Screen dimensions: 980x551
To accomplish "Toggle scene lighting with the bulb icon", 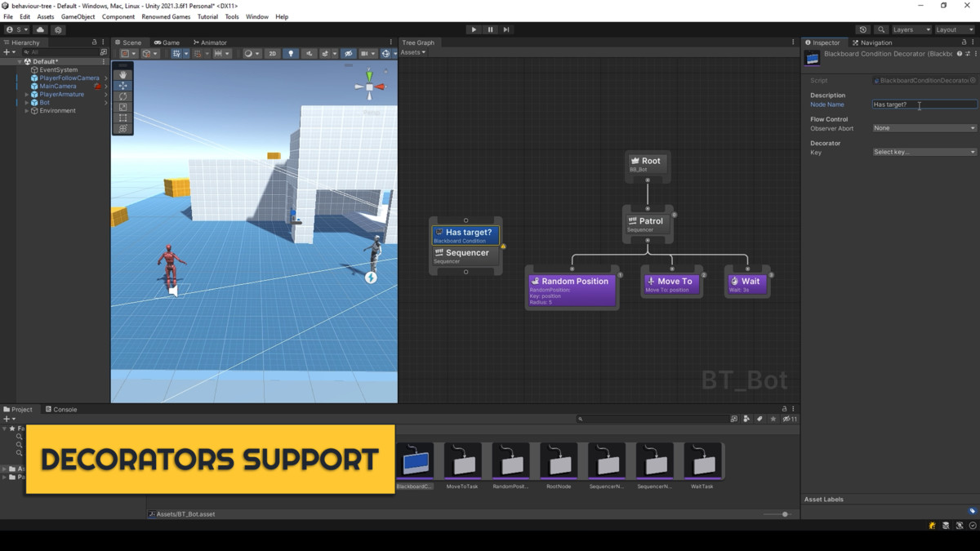I will tap(292, 53).
